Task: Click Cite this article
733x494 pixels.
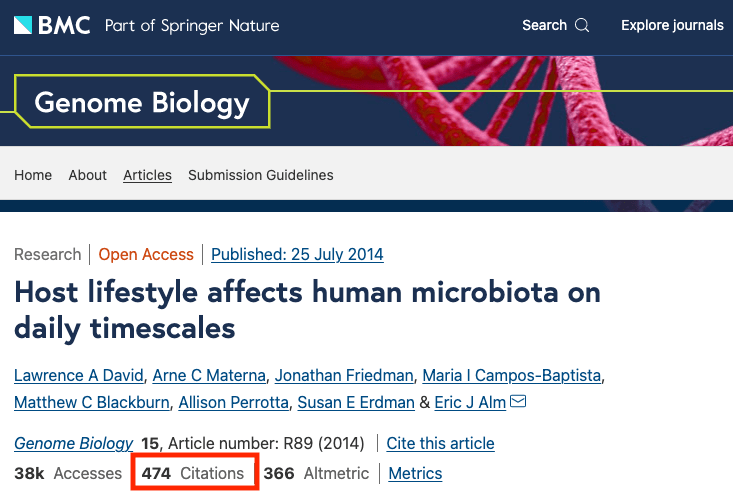Action: pyautogui.click(x=440, y=443)
